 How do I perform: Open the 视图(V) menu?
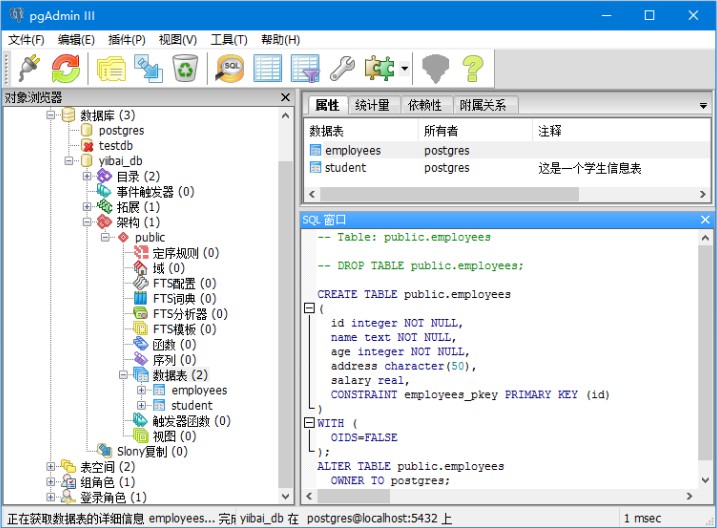tap(177, 40)
